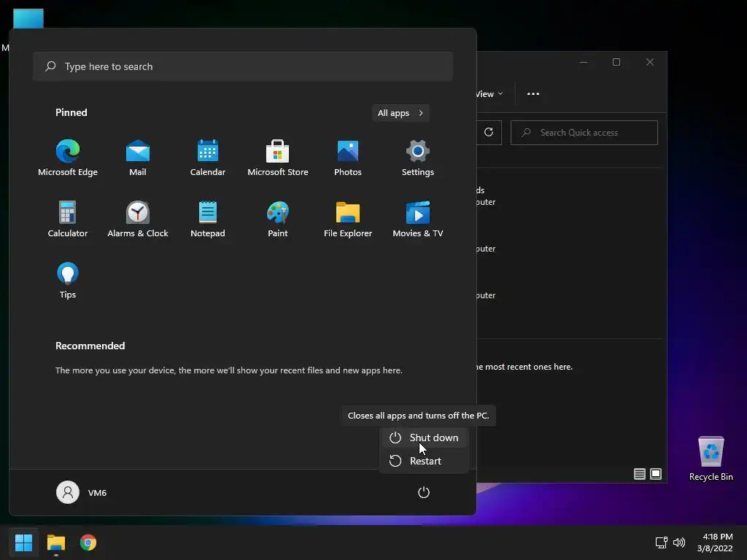Open the Tips app
This screenshot has height=560, width=747.
pyautogui.click(x=68, y=281)
